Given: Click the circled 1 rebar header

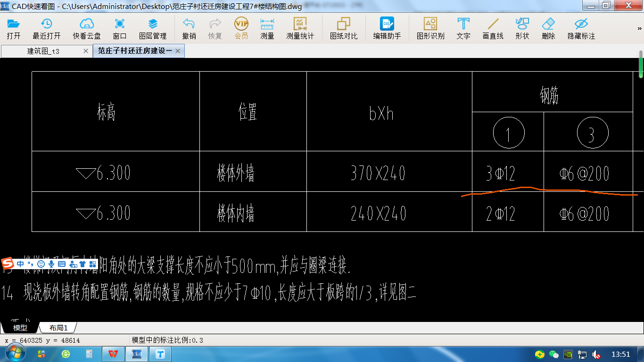Looking at the screenshot, I should pos(509,133).
